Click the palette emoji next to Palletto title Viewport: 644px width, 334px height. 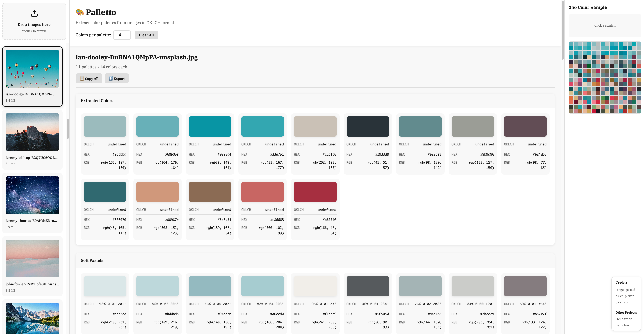[x=79, y=12]
